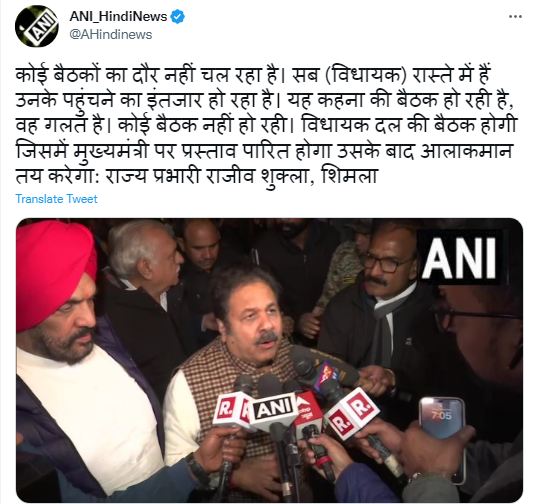
Task: Click the first line of tweet text
Action: [x=254, y=75]
